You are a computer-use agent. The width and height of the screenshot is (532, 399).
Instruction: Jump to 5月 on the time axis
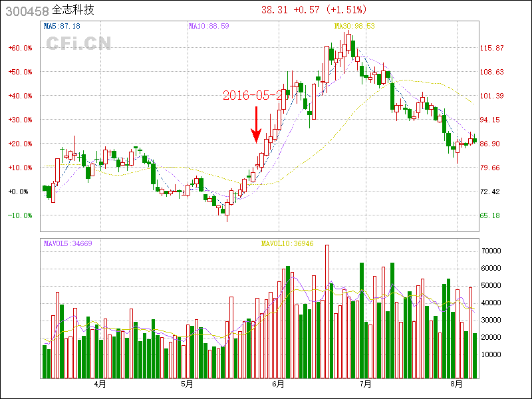pyautogui.click(x=187, y=384)
